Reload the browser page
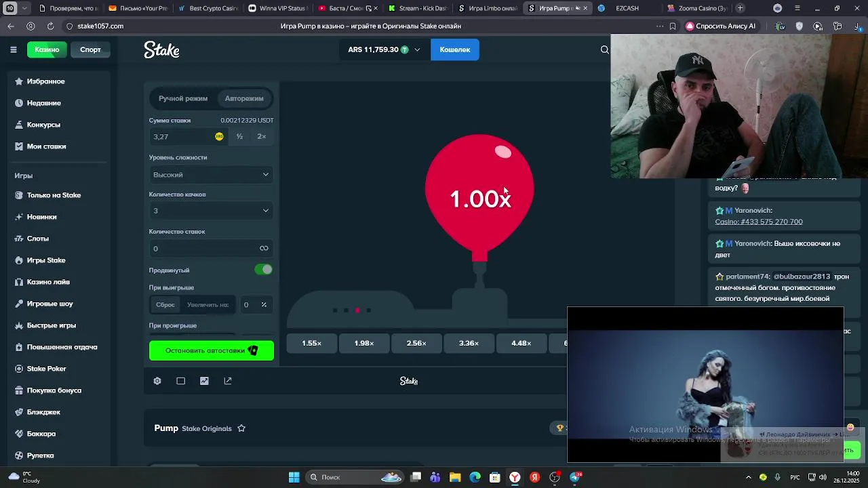Screen dimensions: 868x488 click(x=50, y=26)
